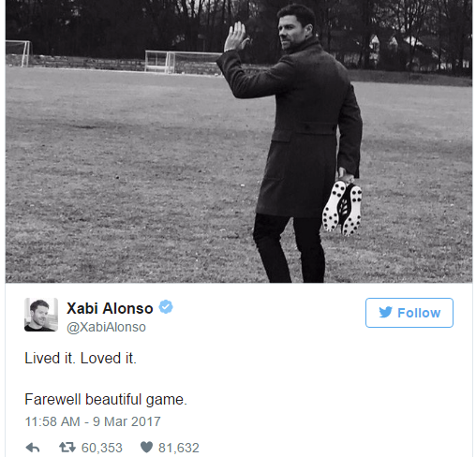The height and width of the screenshot is (457, 476).
Task: Open the 11:58 AM - 9 Mar 2017 timestamp
Action: tap(93, 421)
